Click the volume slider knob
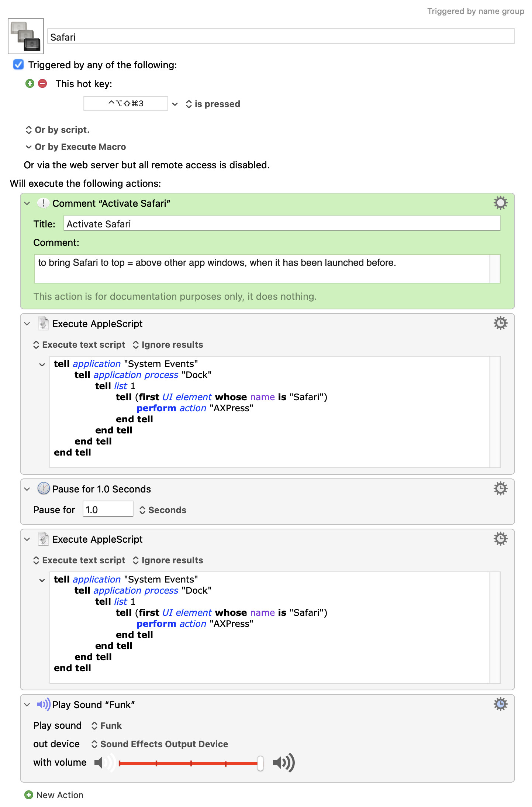The height and width of the screenshot is (807, 532). tap(260, 763)
